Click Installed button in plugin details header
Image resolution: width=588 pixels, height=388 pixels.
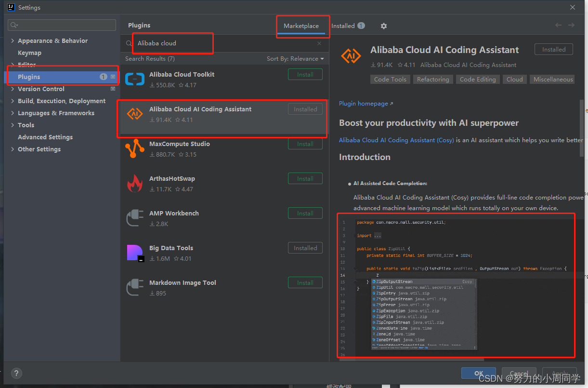pyautogui.click(x=554, y=50)
